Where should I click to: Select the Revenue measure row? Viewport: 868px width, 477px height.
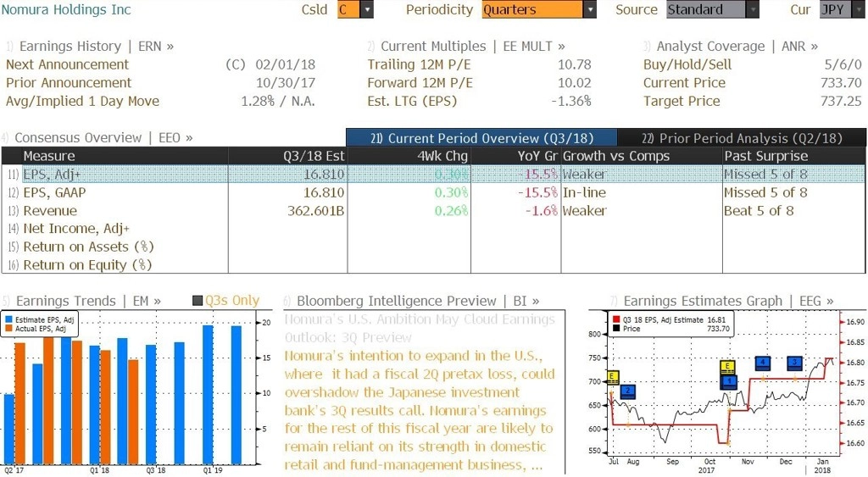click(x=433, y=211)
